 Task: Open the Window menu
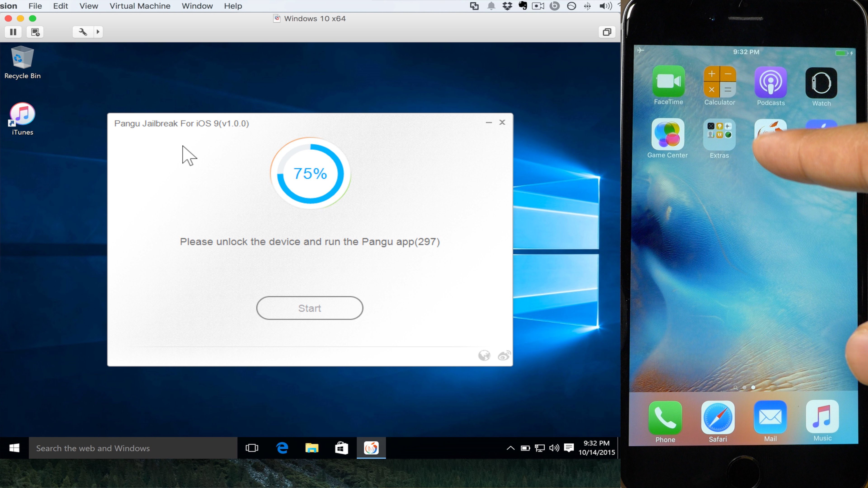[197, 6]
